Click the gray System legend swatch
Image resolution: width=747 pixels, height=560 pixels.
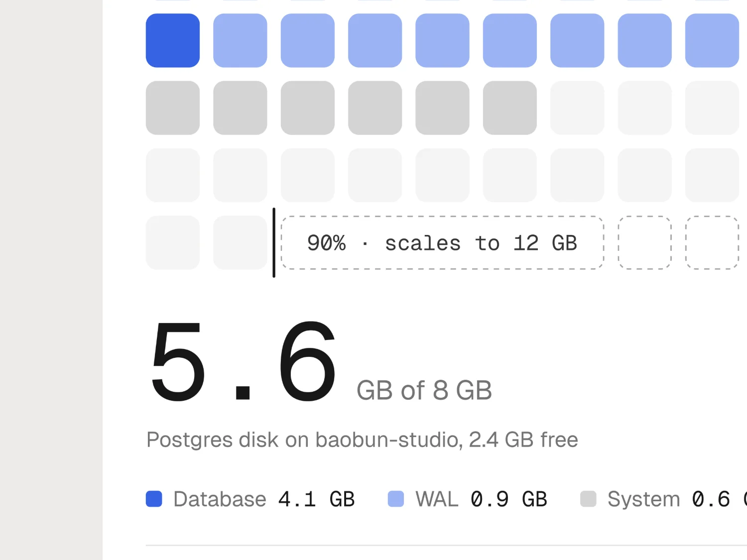coord(588,499)
